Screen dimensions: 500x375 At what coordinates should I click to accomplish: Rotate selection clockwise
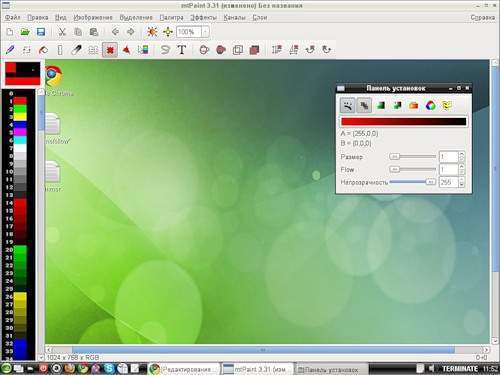tap(310, 50)
